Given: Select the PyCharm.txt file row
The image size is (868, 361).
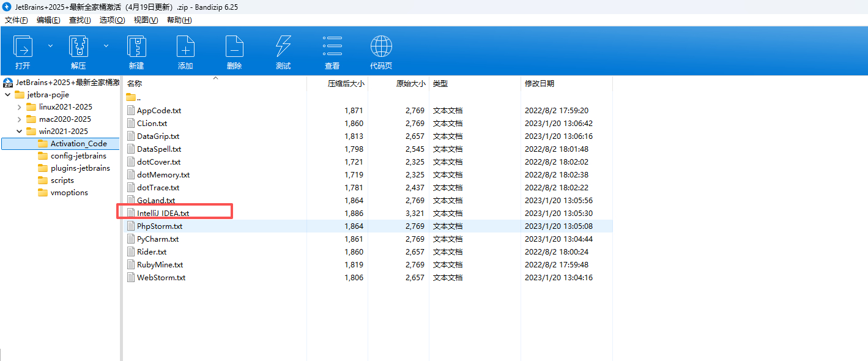Looking at the screenshot, I should (158, 239).
